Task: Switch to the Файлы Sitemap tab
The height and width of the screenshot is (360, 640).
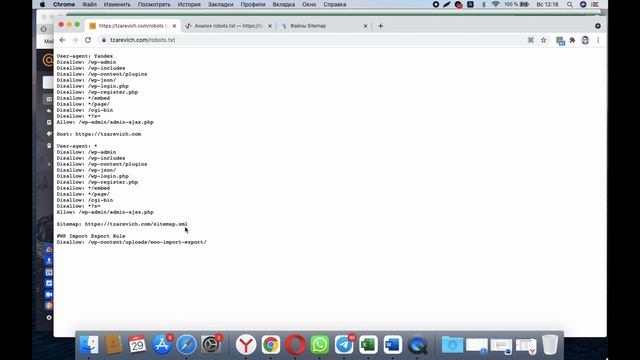Action: (322, 26)
